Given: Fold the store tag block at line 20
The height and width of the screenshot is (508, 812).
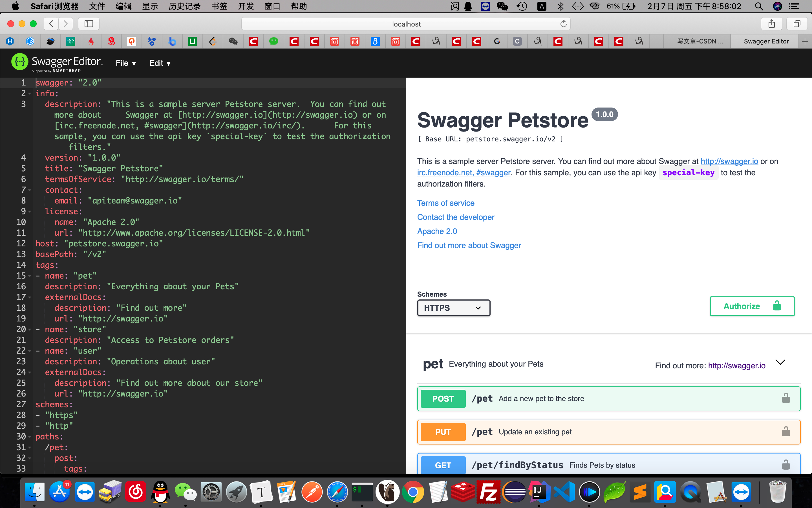Looking at the screenshot, I should pyautogui.click(x=30, y=330).
